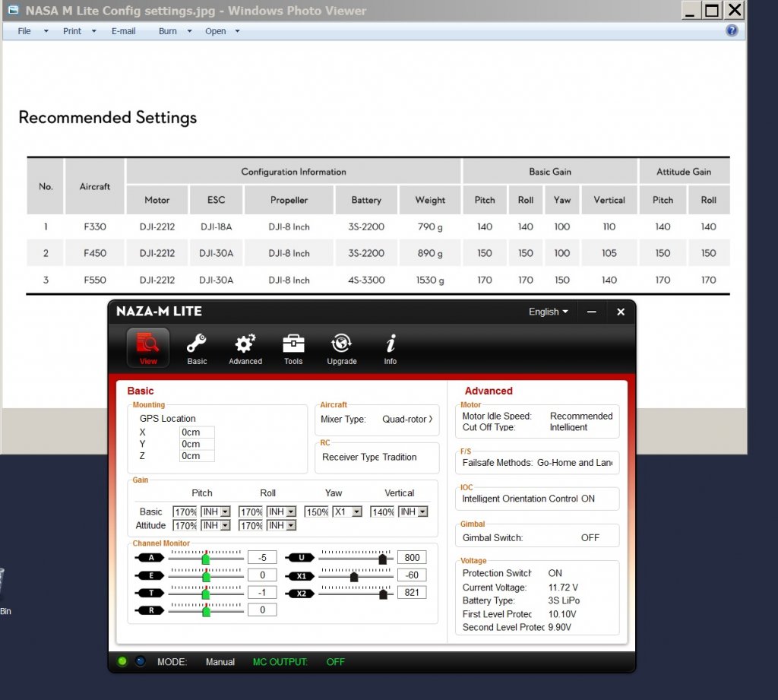The width and height of the screenshot is (778, 700).
Task: Open the Print menu in Photo Viewer
Action: pyautogui.click(x=72, y=30)
